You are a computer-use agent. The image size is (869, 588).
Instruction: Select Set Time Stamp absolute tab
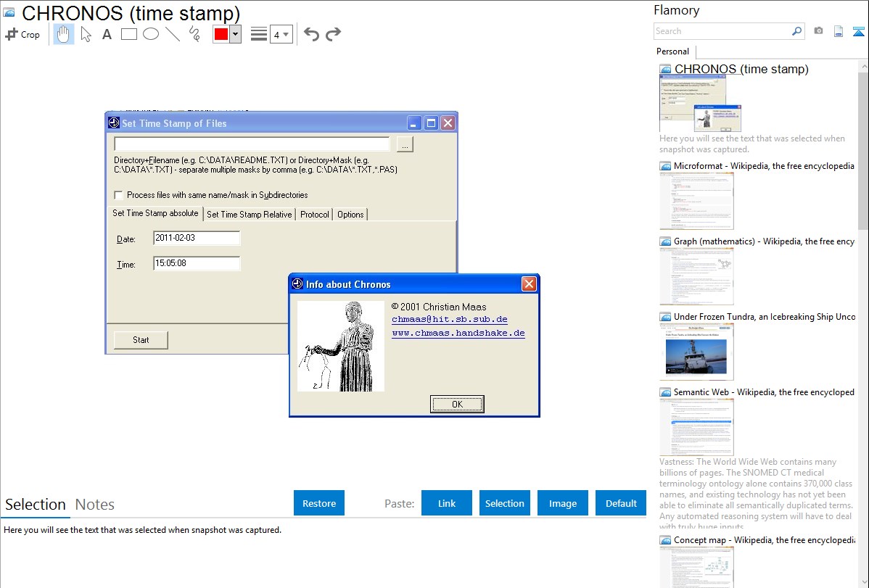[x=155, y=213]
